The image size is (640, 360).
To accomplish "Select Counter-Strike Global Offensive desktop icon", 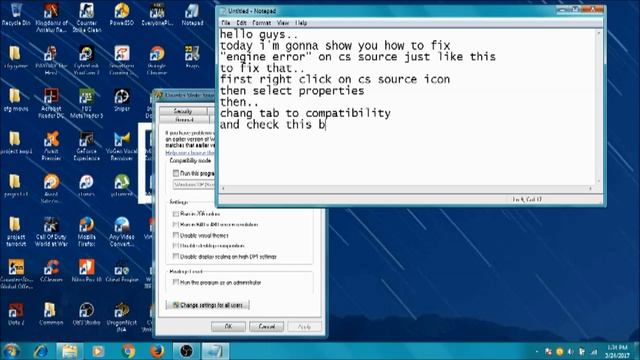I will (x=16, y=274).
